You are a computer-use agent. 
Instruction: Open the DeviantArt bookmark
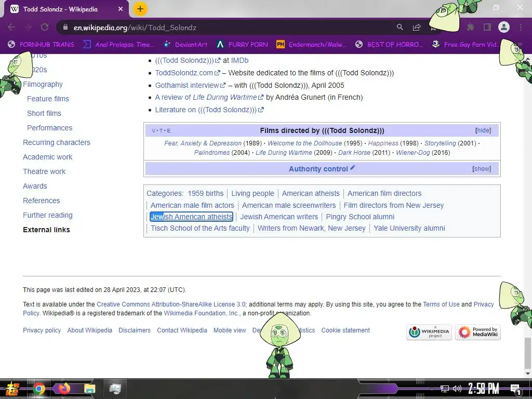click(185, 45)
